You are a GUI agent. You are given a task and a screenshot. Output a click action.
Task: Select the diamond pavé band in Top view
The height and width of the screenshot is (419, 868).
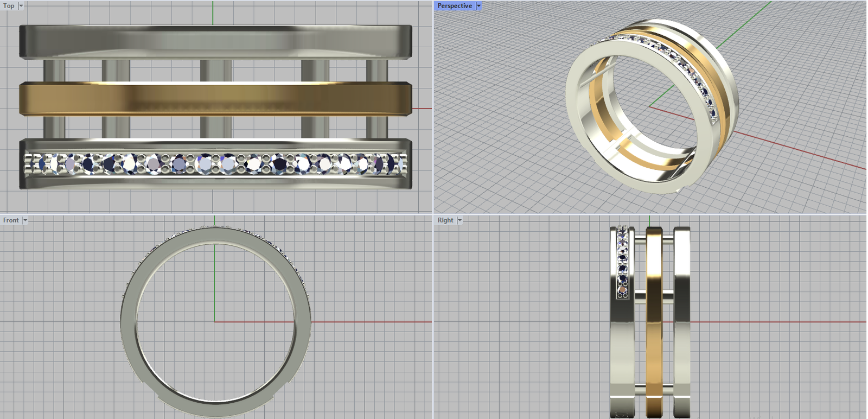click(215, 163)
